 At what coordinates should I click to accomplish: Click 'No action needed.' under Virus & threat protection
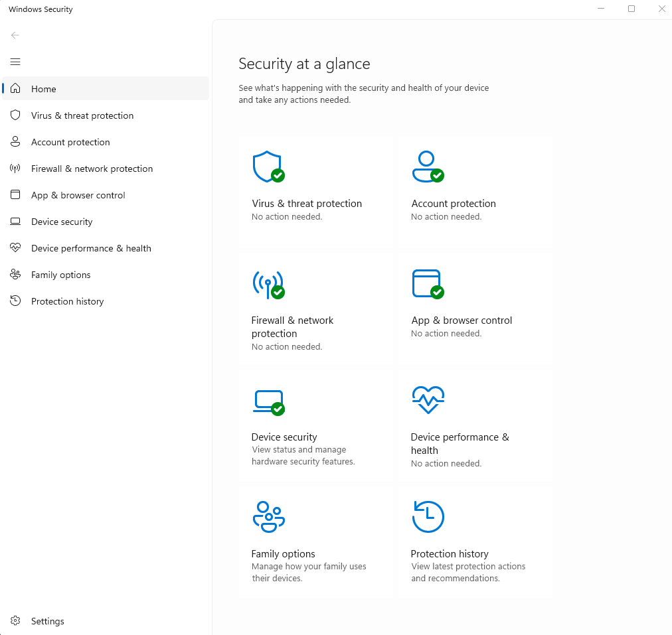click(x=287, y=217)
